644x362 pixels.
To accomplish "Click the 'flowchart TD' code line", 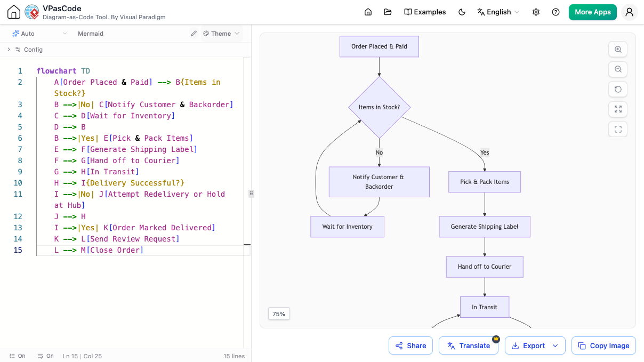I will 63,71.
